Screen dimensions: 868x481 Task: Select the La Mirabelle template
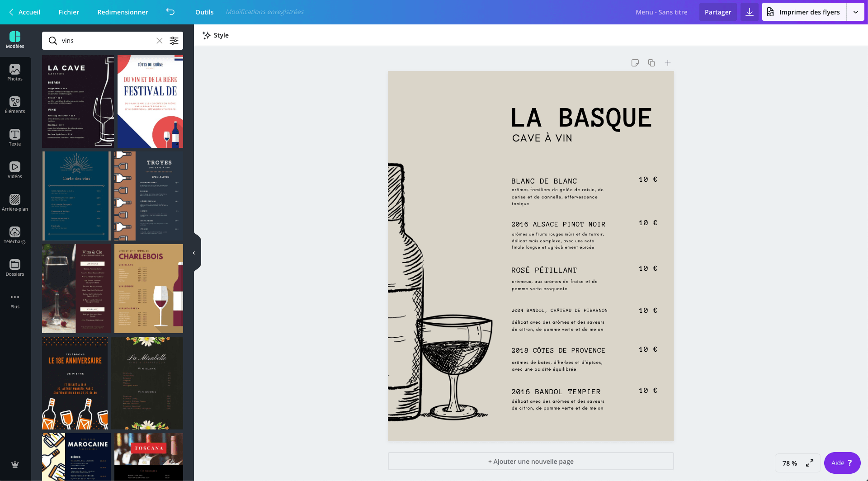coord(147,383)
